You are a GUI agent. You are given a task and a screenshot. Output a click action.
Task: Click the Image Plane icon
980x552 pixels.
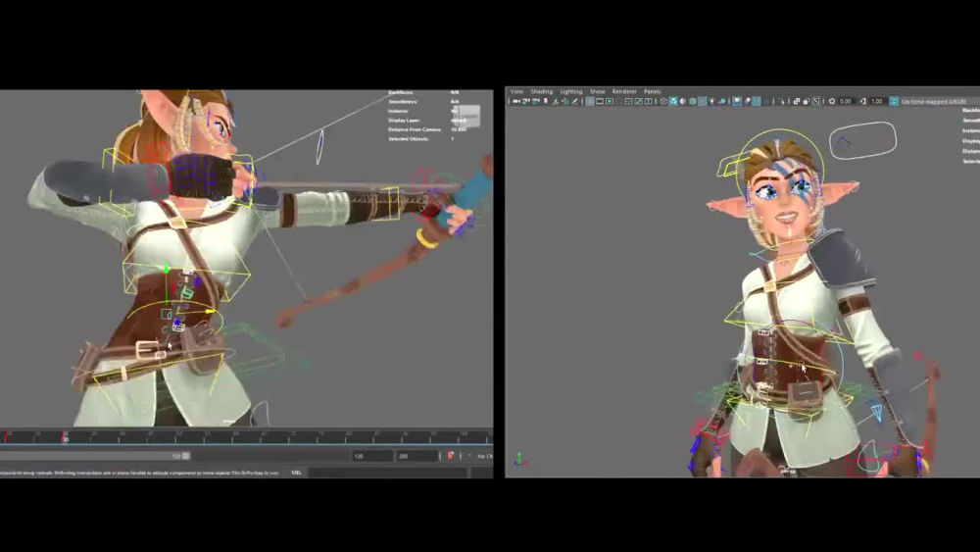[555, 101]
